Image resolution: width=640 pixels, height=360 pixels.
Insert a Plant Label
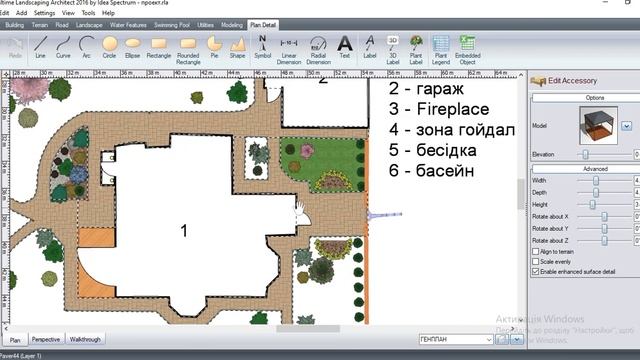(416, 51)
